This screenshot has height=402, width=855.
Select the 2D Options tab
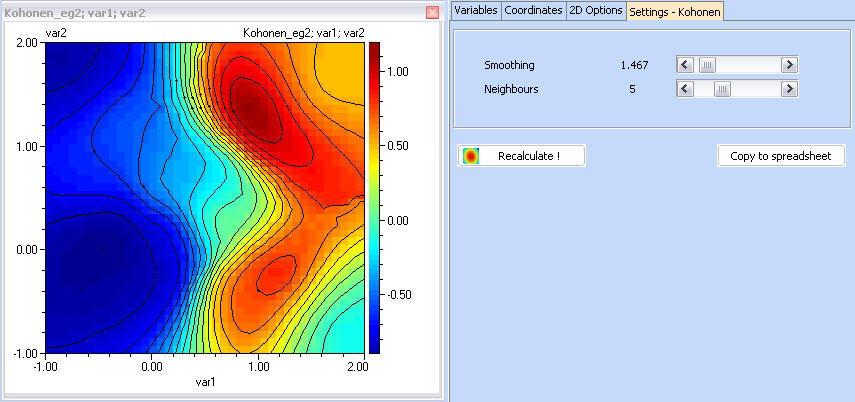(x=596, y=10)
